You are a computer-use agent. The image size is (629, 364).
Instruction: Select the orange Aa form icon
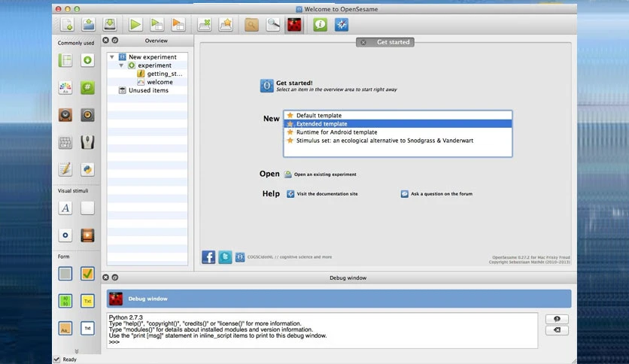click(x=65, y=329)
